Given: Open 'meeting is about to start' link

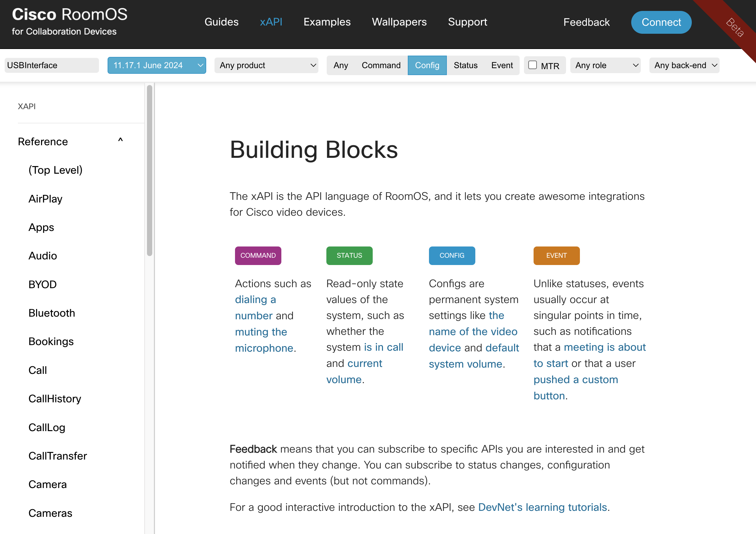Looking at the screenshot, I should point(590,355).
